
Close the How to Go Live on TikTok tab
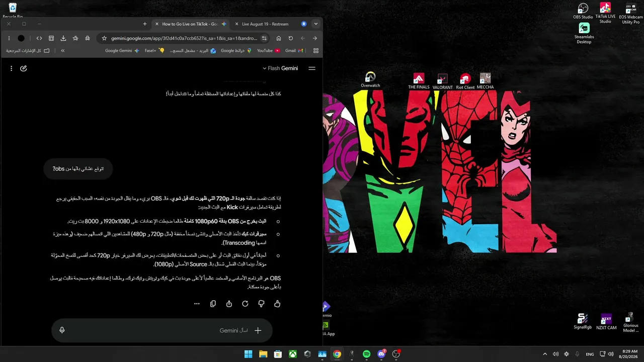click(157, 24)
